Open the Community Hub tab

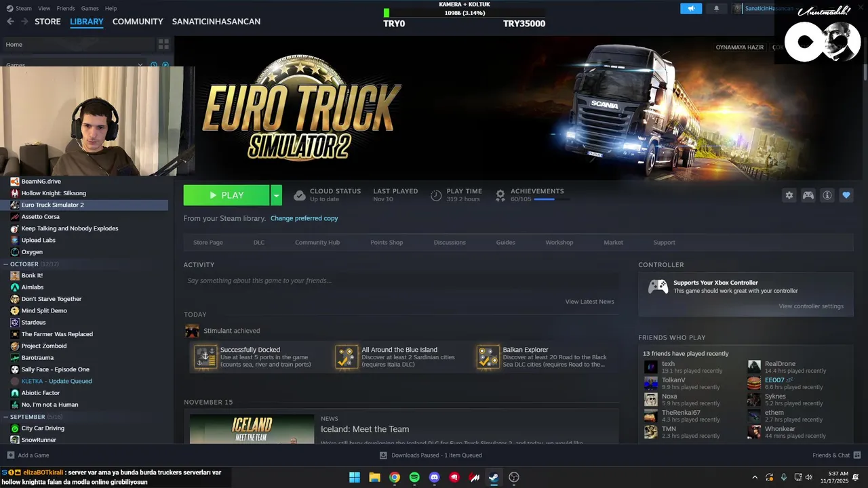[317, 243]
